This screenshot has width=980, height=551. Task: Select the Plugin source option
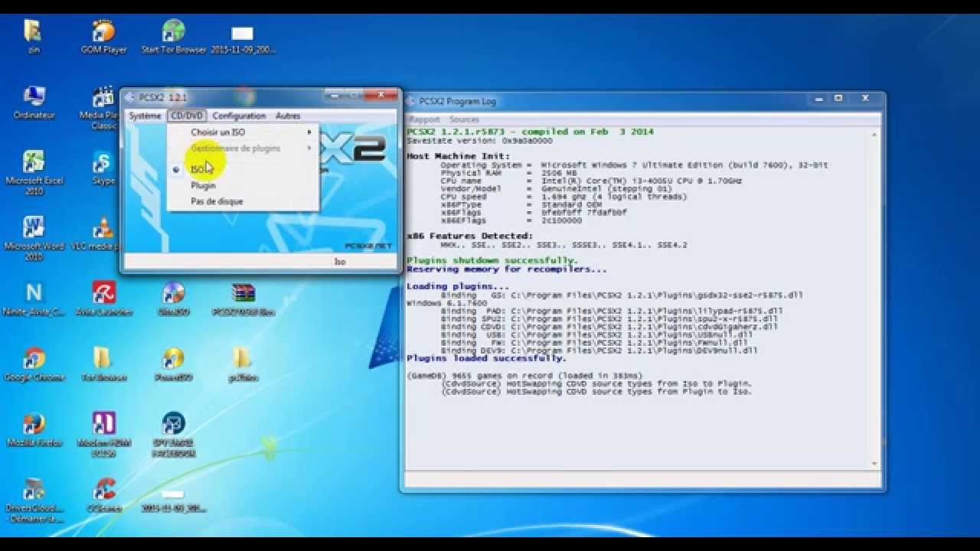[x=243, y=185]
